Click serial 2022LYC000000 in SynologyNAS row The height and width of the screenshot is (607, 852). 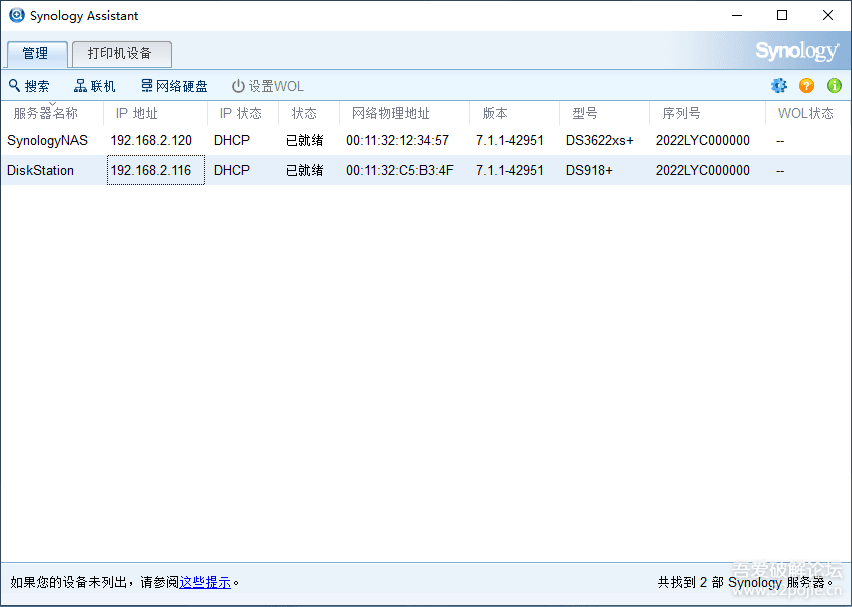pos(703,141)
